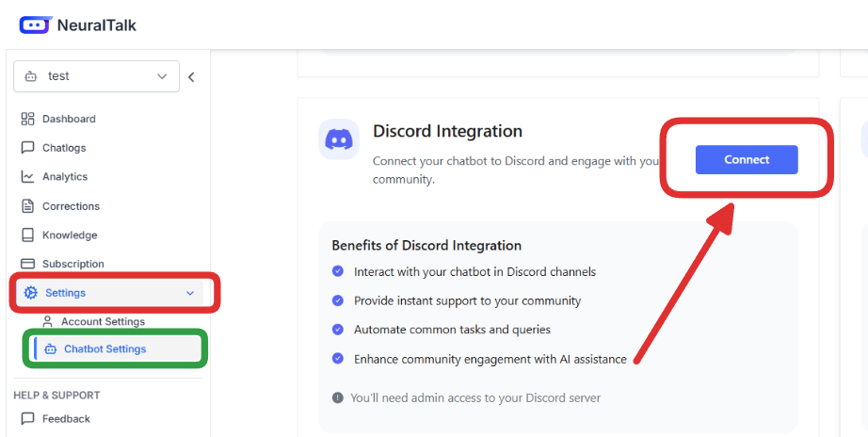Click the robot icon in test selector
Viewport: 868px width, 437px height.
(31, 76)
